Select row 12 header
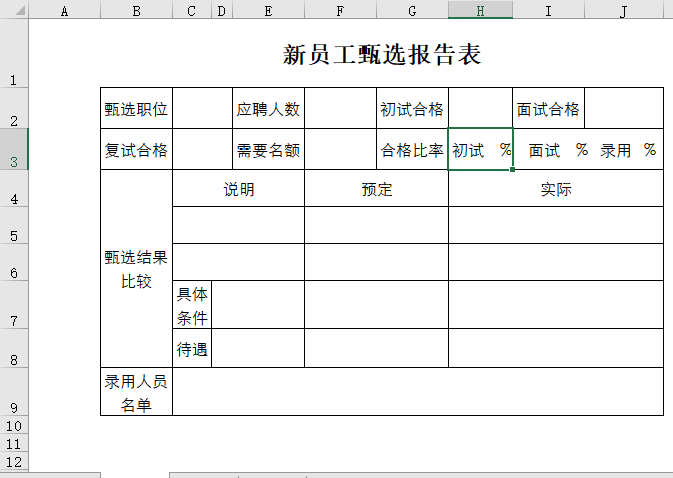The width and height of the screenshot is (673, 478). [14, 461]
